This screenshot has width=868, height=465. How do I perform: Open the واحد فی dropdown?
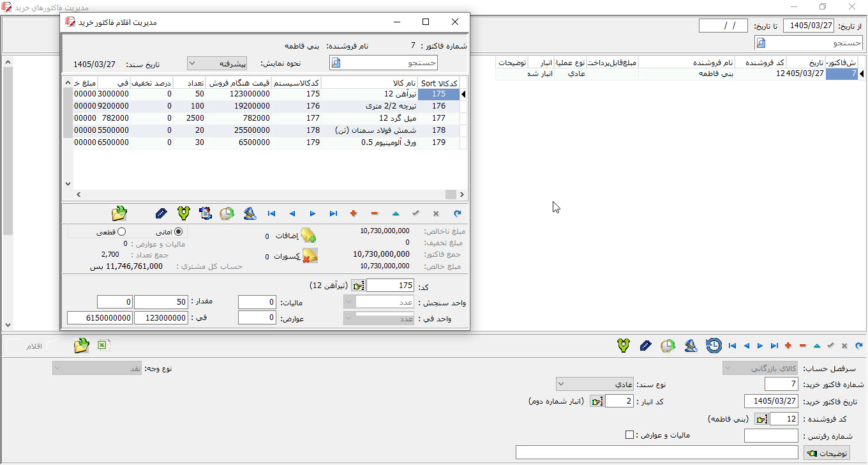[x=379, y=318]
